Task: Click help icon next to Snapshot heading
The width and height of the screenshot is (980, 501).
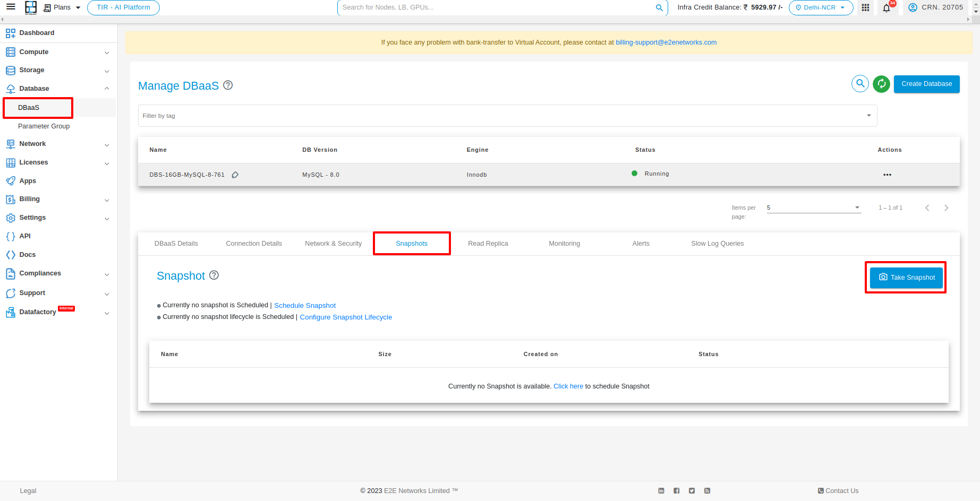Action: coord(214,275)
